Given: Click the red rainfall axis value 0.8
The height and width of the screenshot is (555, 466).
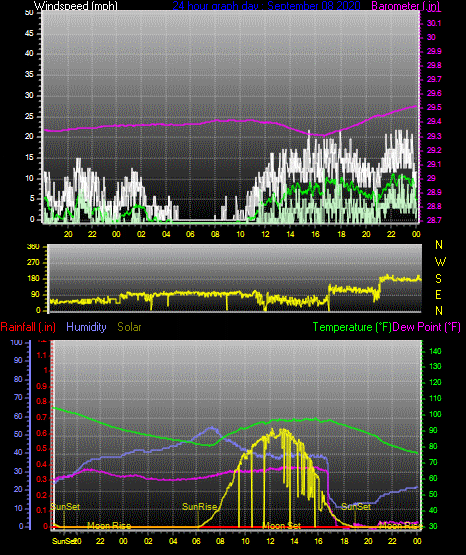Looking at the screenshot, I should 42,402.
